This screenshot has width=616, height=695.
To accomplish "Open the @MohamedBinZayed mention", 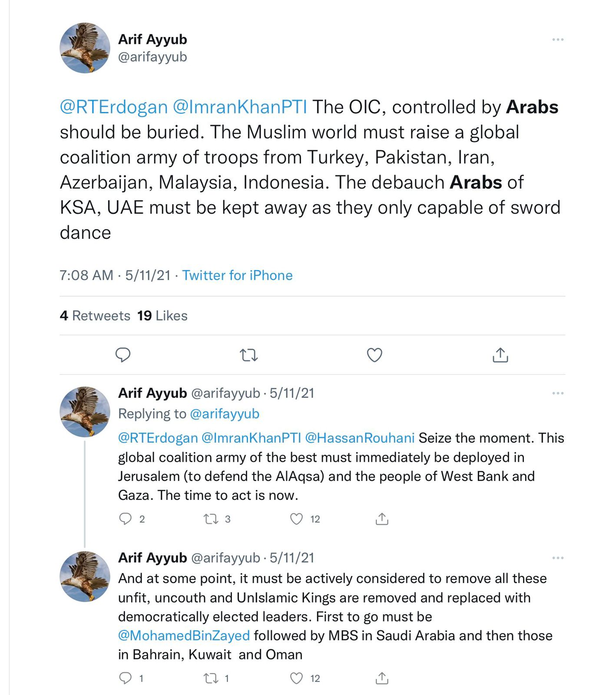I will [184, 635].
